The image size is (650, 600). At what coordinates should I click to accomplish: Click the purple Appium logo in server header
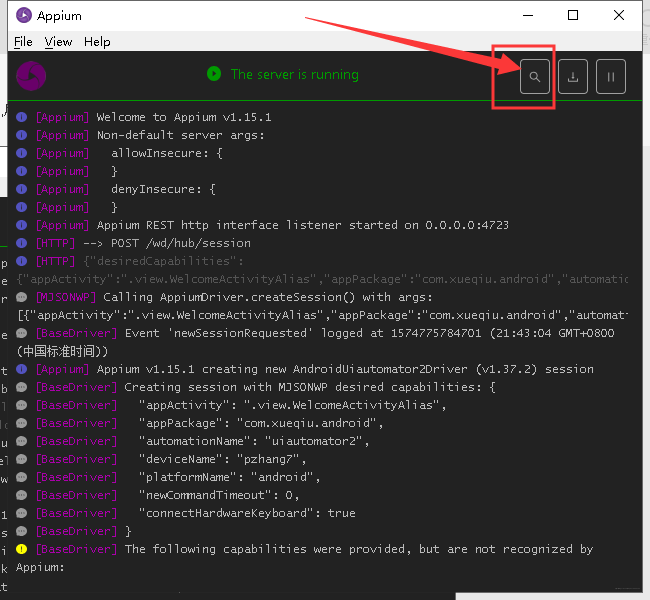click(x=31, y=76)
